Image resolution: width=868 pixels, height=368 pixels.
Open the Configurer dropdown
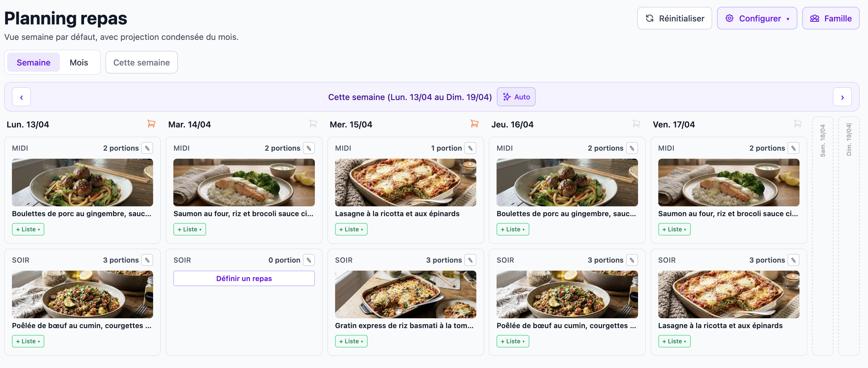757,18
